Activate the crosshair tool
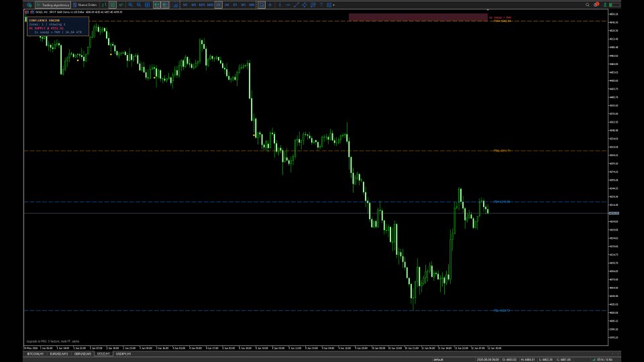The width and height of the screenshot is (644, 362). click(270, 5)
